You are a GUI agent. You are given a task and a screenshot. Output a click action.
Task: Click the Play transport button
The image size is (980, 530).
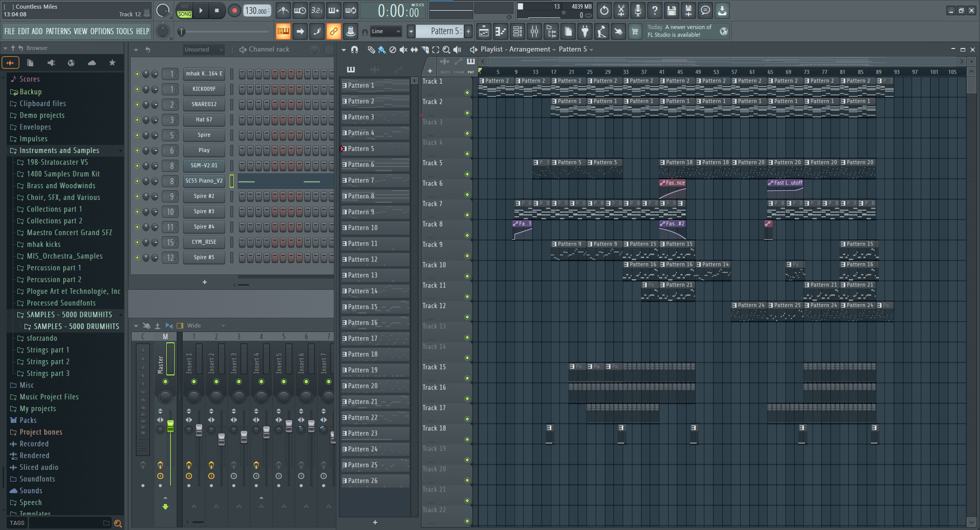[201, 10]
